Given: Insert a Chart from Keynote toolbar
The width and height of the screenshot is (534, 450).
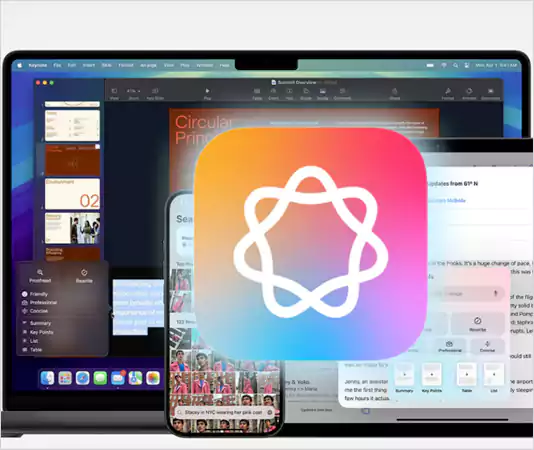Looking at the screenshot, I should [273, 94].
